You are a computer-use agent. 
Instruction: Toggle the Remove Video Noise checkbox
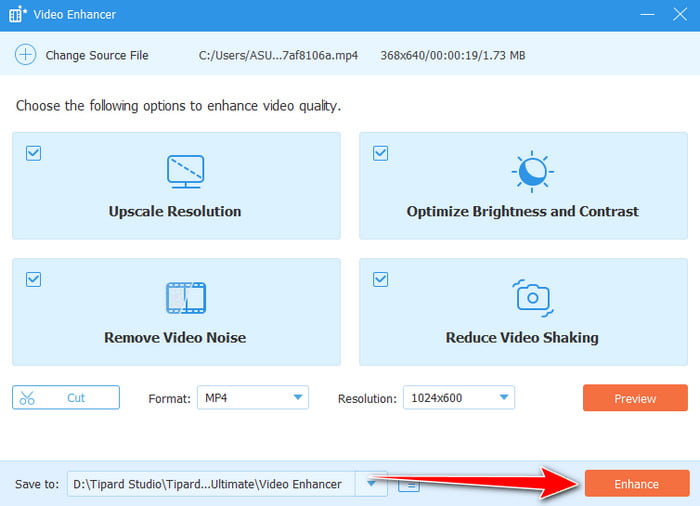pos(33,279)
